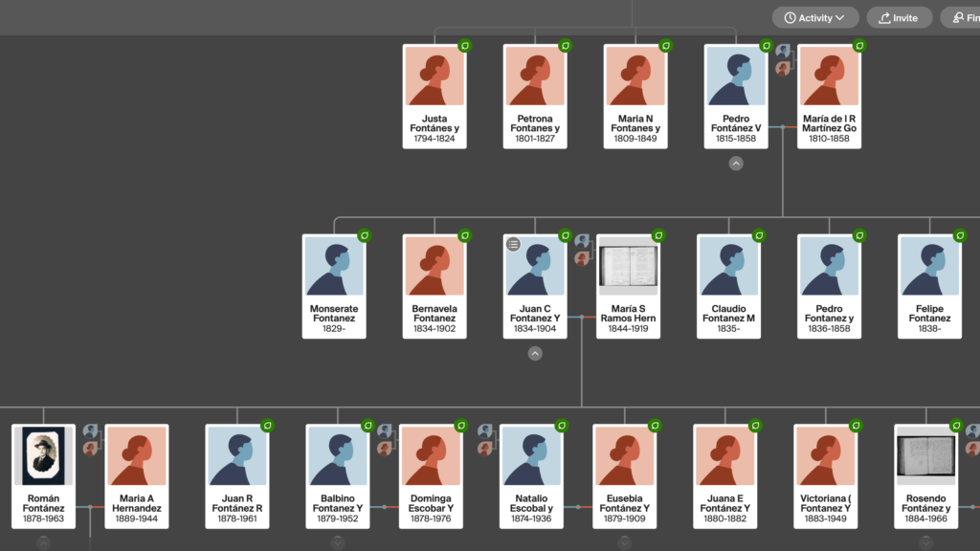This screenshot has height=551, width=980.
Task: Click the green leaf hint on Rosendo Fontánez
Action: (956, 426)
